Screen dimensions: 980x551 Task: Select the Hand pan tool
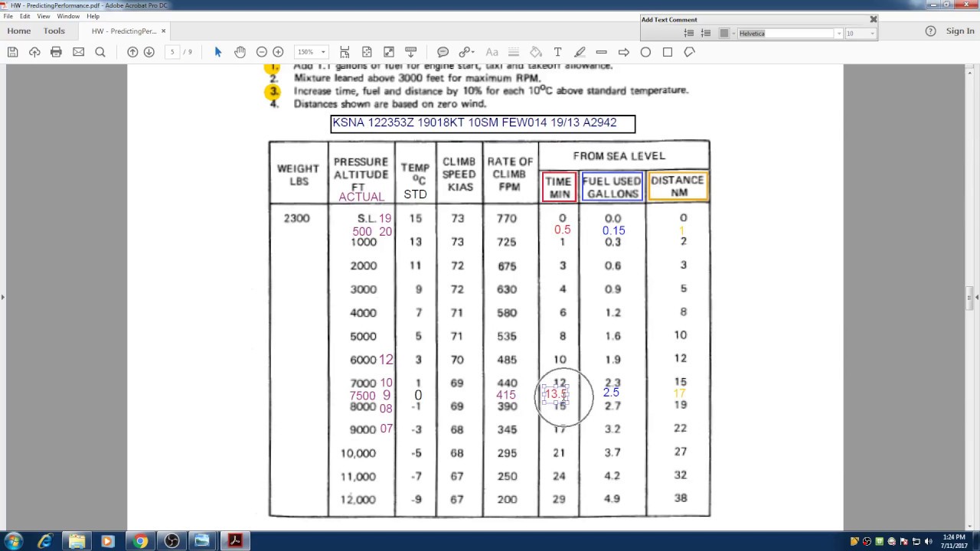pos(240,52)
